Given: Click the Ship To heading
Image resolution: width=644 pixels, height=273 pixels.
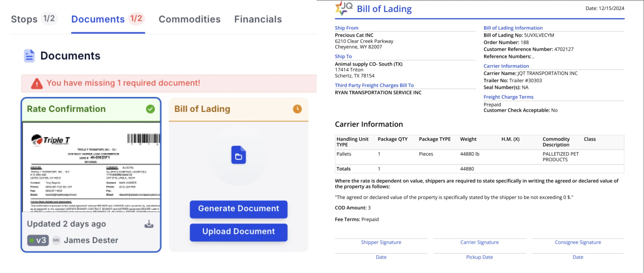Looking at the screenshot, I should (343, 57).
